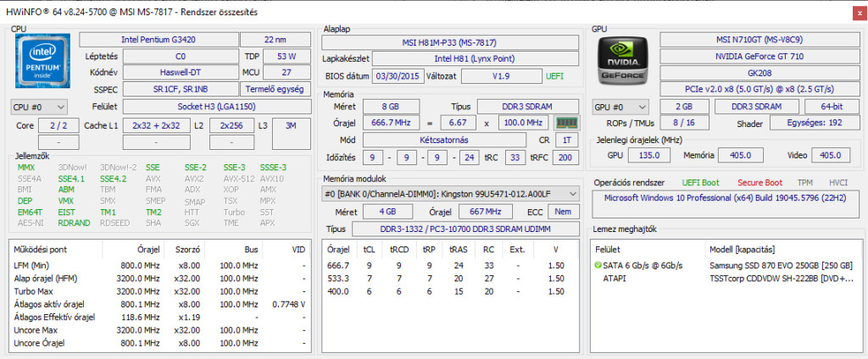Click the memory size 8 GB field
The image size is (868, 359).
coord(391,106)
